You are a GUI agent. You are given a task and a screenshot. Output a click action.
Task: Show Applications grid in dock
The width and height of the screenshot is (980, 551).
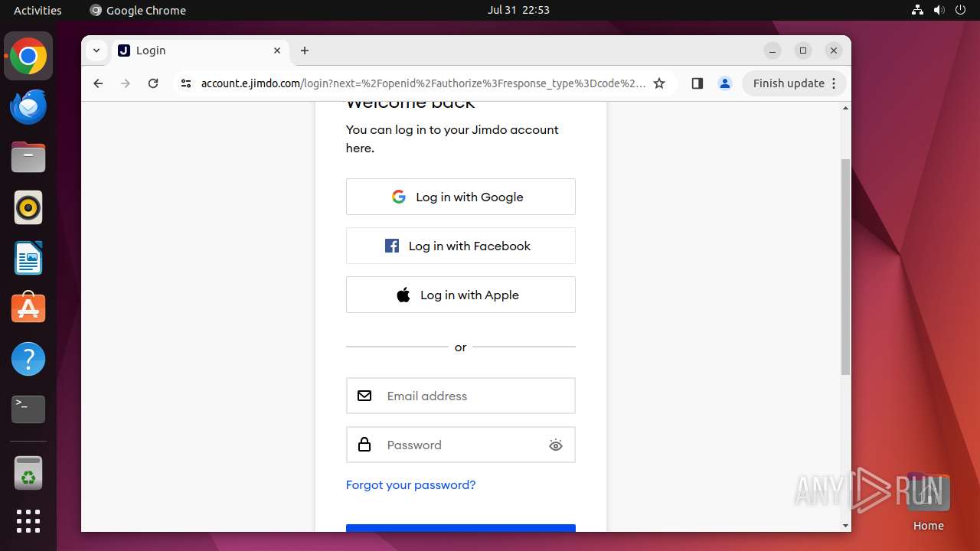(x=28, y=521)
